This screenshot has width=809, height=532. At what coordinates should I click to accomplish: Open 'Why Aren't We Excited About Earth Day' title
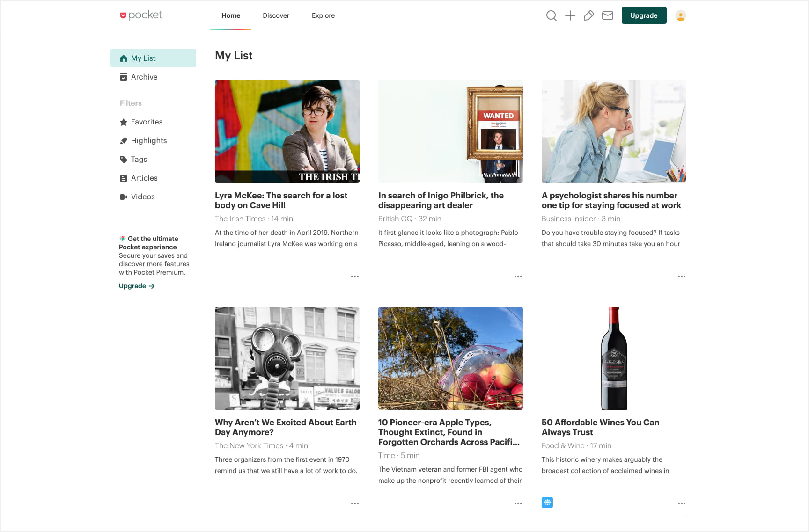[x=286, y=427]
